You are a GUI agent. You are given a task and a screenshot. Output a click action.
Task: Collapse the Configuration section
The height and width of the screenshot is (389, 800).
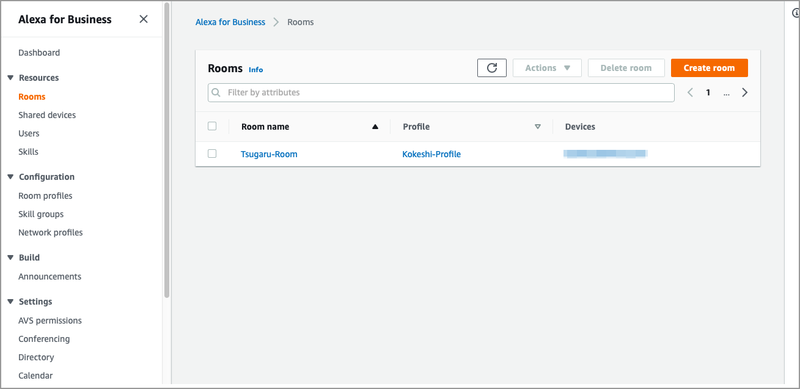point(10,177)
